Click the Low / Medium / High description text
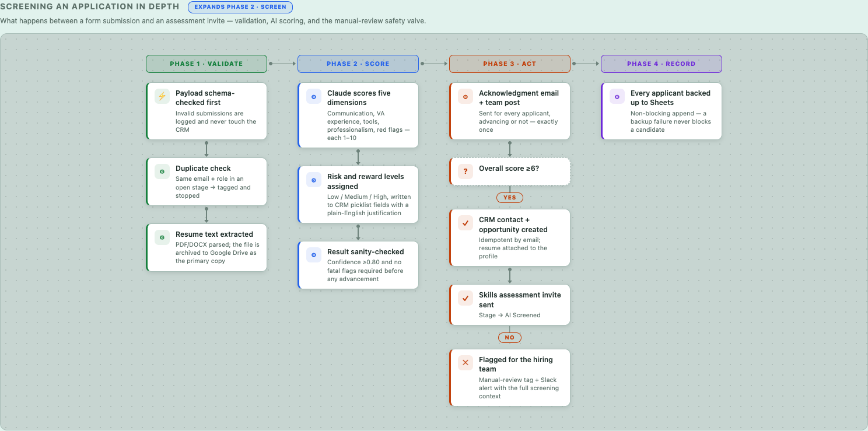Image resolution: width=868 pixels, height=431 pixels. (x=368, y=205)
